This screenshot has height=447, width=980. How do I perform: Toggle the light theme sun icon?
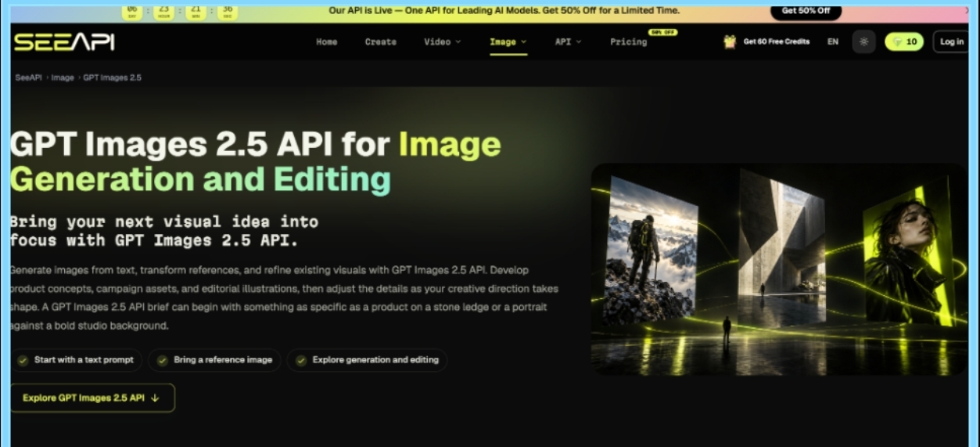pyautogui.click(x=863, y=41)
